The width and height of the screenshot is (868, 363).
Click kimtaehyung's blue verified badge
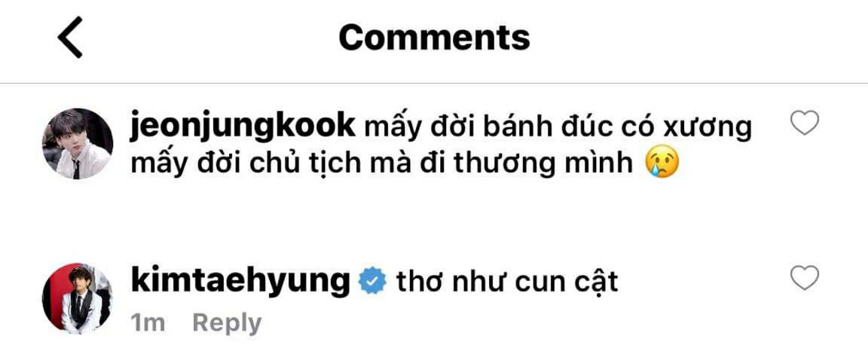tap(372, 282)
